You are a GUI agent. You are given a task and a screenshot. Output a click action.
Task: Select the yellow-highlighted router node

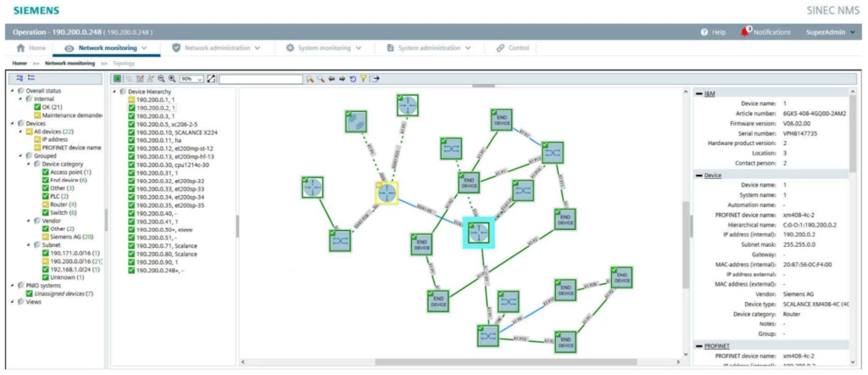387,193
